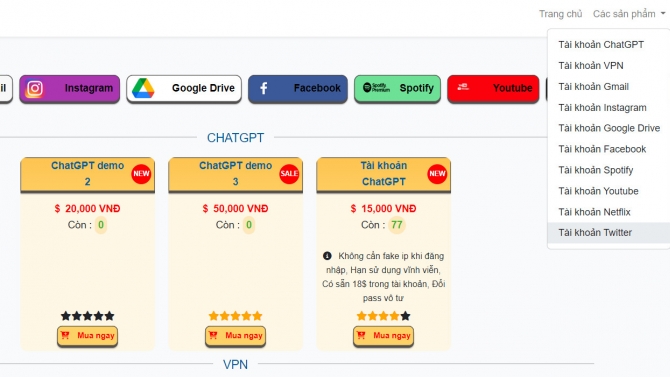Click the 20,000 VNĐ price

88,209
